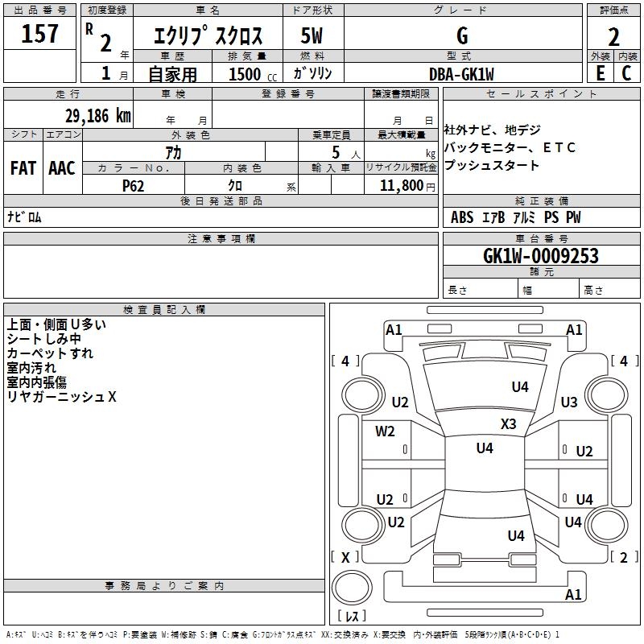Viewport: 644px width, 644px height.
Task: Click the プッシュスタート sales point line
Action: 492,165
